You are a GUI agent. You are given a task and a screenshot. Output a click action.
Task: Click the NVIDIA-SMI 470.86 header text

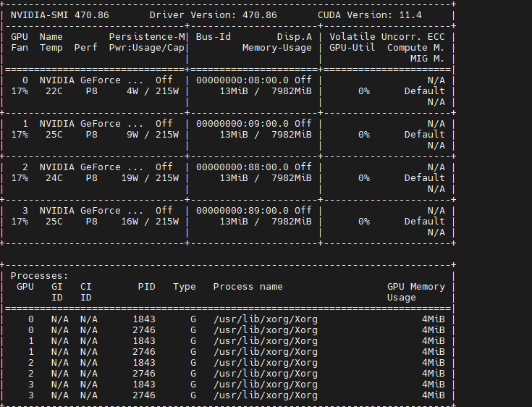(x=59, y=15)
